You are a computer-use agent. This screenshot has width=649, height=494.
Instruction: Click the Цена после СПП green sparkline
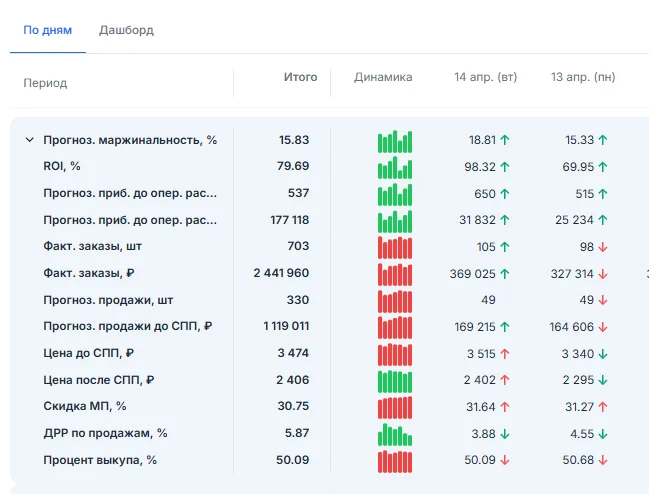(x=395, y=381)
